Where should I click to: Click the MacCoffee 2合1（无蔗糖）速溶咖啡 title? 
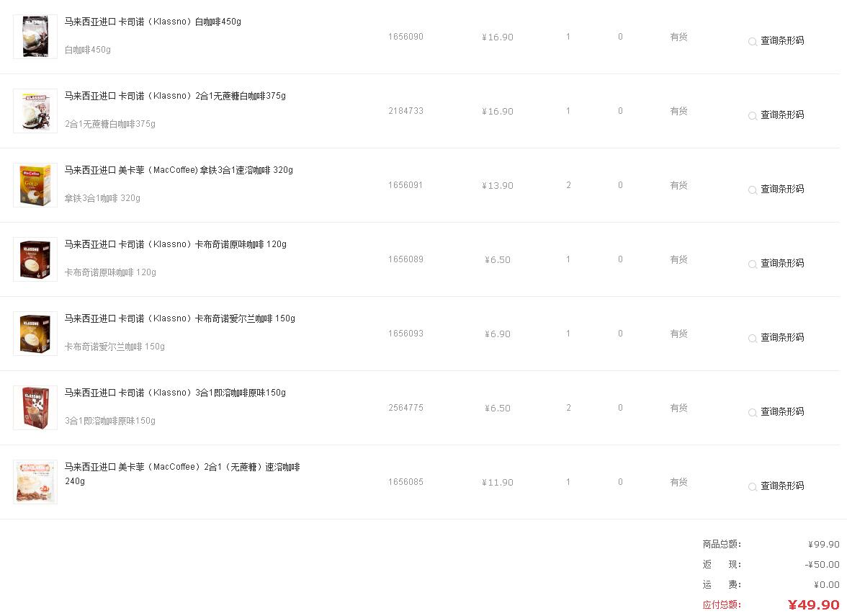coord(182,467)
